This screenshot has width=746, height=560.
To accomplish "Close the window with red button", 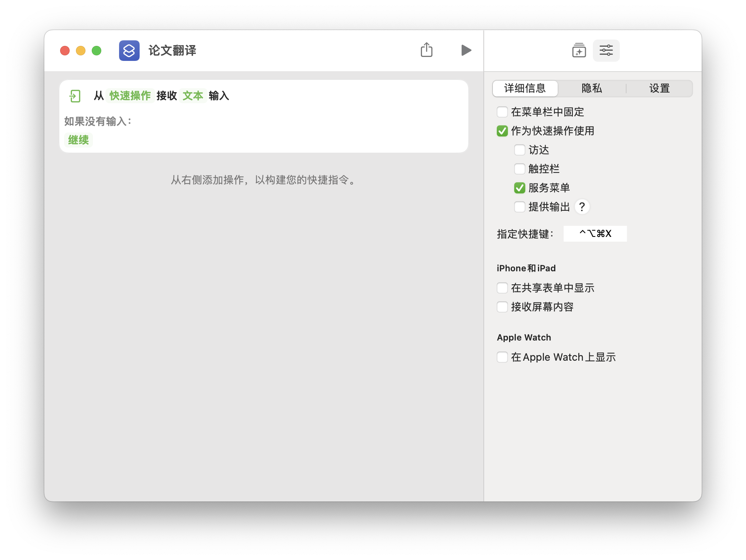I will (x=65, y=51).
